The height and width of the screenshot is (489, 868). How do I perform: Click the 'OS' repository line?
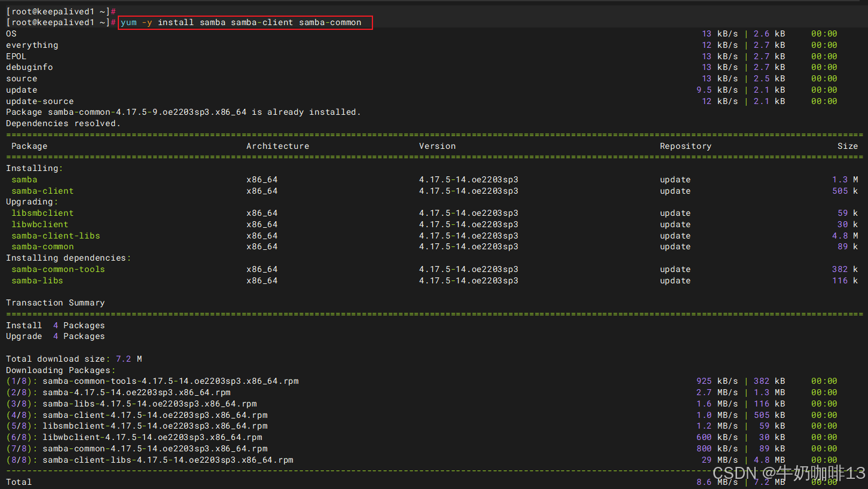click(x=11, y=34)
